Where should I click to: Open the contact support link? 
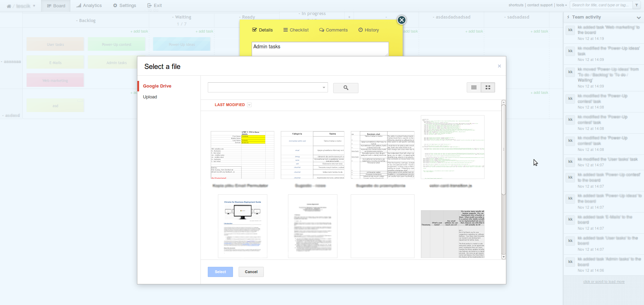(x=540, y=5)
